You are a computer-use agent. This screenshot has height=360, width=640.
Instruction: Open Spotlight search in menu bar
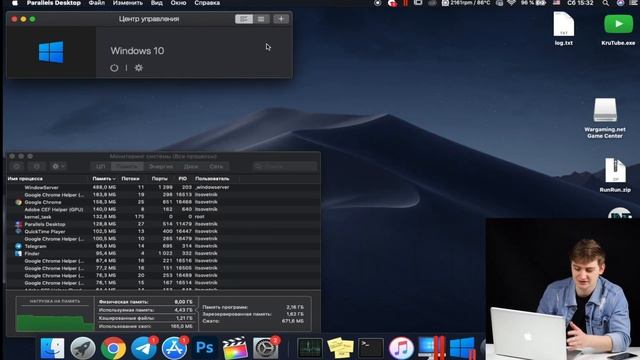[606, 3]
